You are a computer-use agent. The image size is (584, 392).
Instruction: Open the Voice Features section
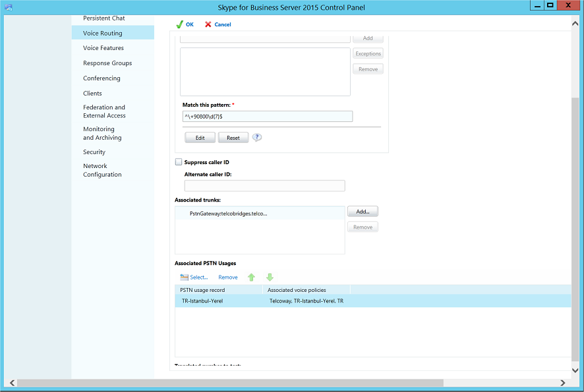coord(103,48)
